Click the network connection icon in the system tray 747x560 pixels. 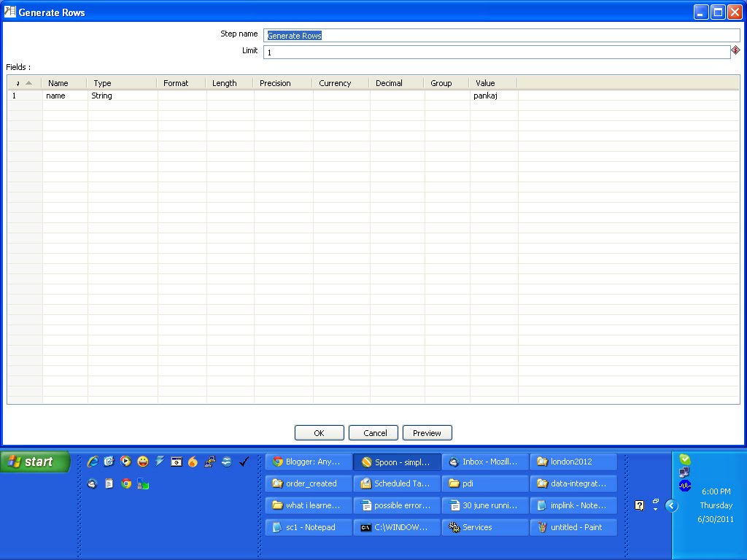(684, 472)
